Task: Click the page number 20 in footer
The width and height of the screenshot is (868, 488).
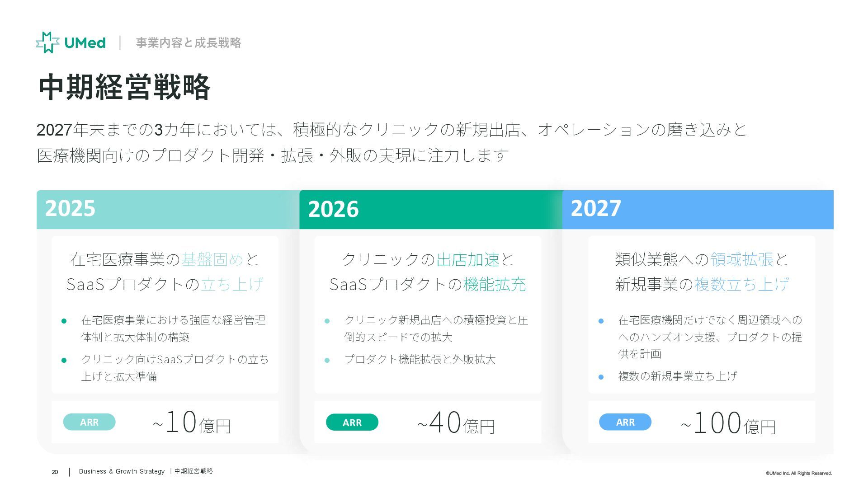Action: point(55,472)
